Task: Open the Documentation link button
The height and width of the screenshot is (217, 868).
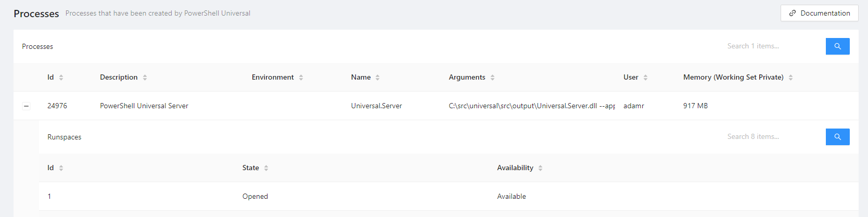Action: tap(819, 13)
